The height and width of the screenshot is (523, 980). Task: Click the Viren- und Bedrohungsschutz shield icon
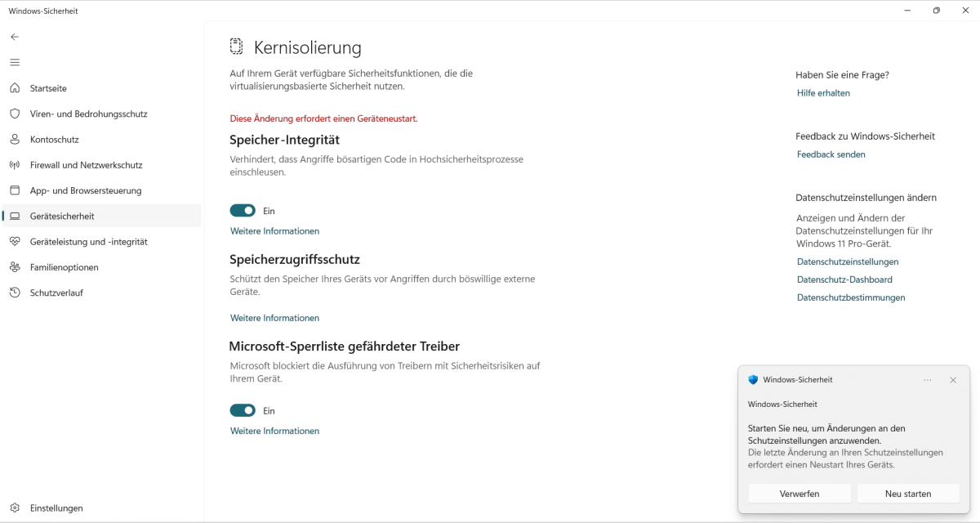15,114
